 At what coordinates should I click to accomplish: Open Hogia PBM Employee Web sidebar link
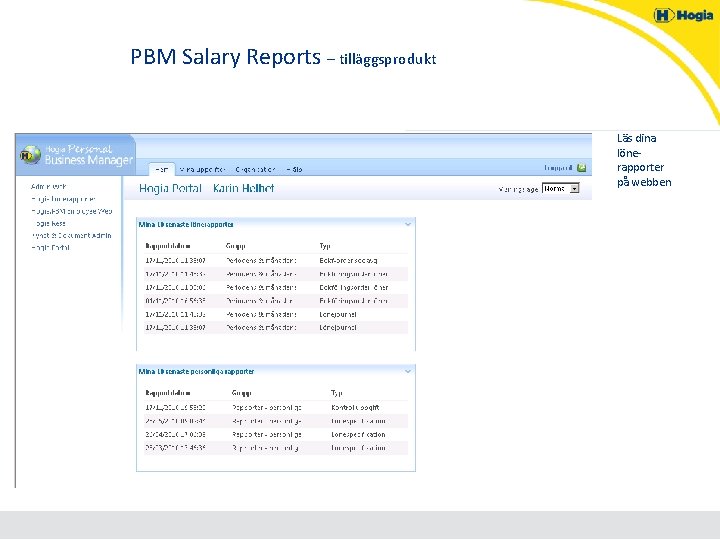[72, 211]
